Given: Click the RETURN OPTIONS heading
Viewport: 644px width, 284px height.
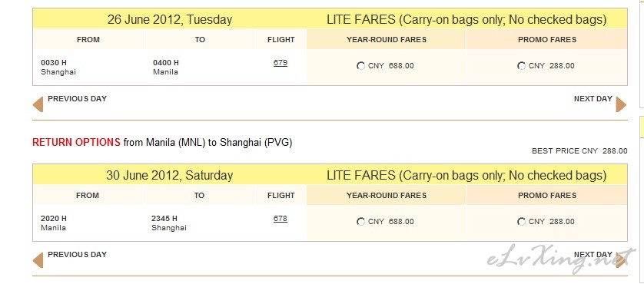Looking at the screenshot, I should [x=76, y=143].
